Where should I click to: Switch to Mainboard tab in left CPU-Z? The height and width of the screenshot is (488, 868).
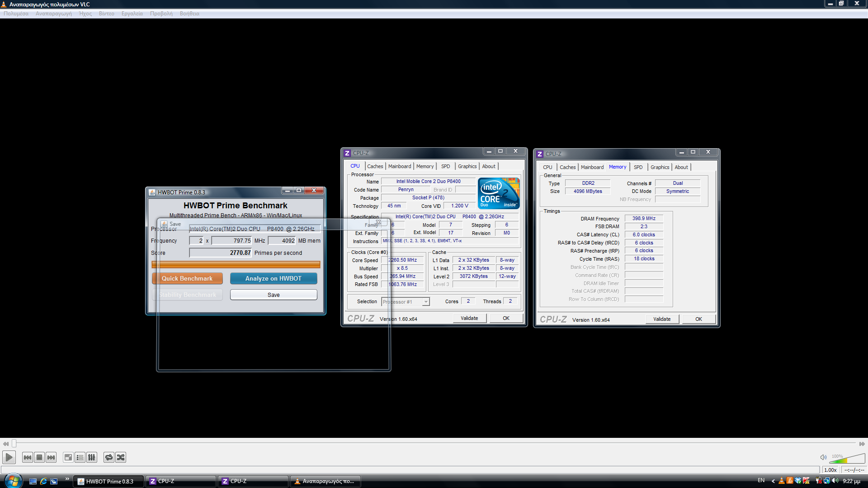400,166
